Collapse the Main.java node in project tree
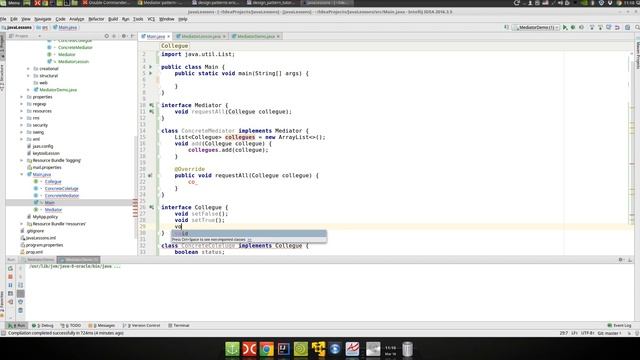640x360 pixels. [22, 174]
